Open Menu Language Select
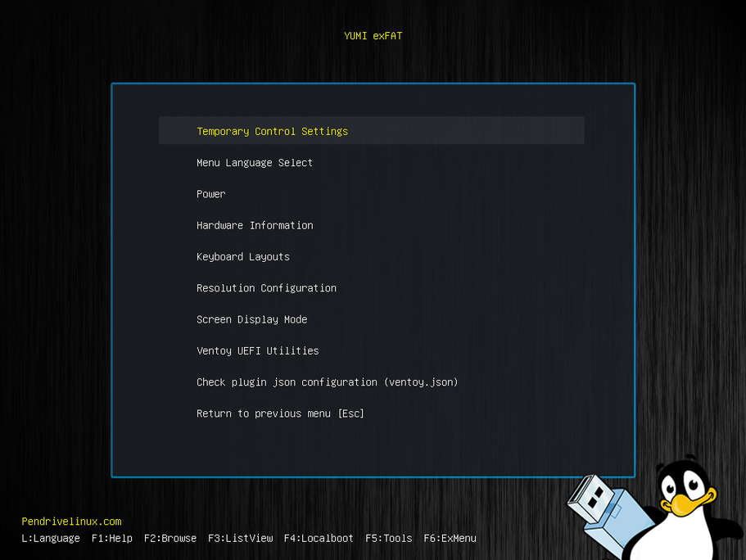The height and width of the screenshot is (560, 746). coord(255,163)
